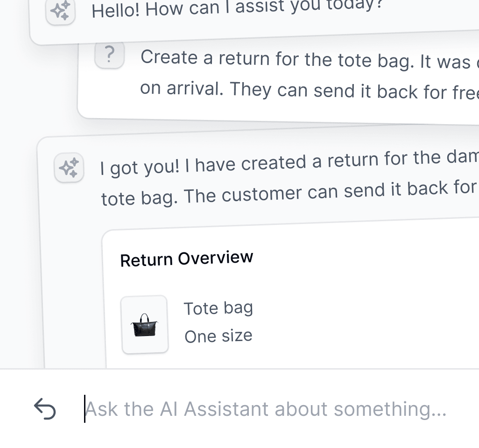Click the sparkle icon next to the Hello message

61,11
